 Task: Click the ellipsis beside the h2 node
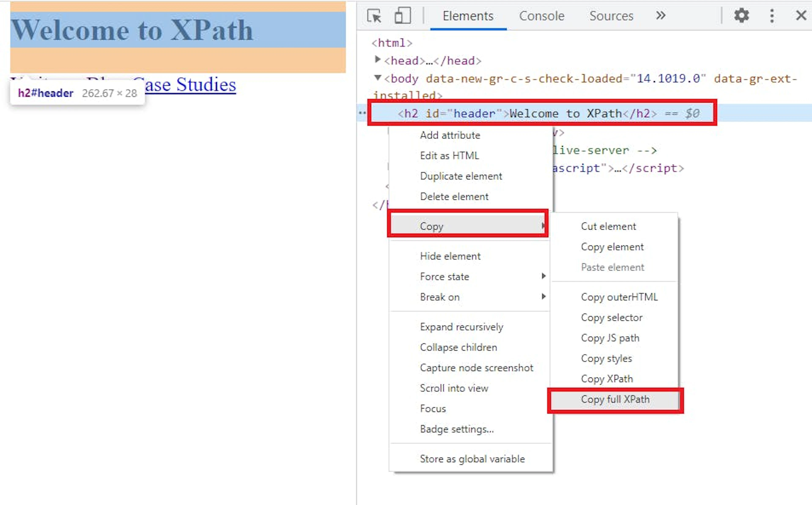click(362, 113)
